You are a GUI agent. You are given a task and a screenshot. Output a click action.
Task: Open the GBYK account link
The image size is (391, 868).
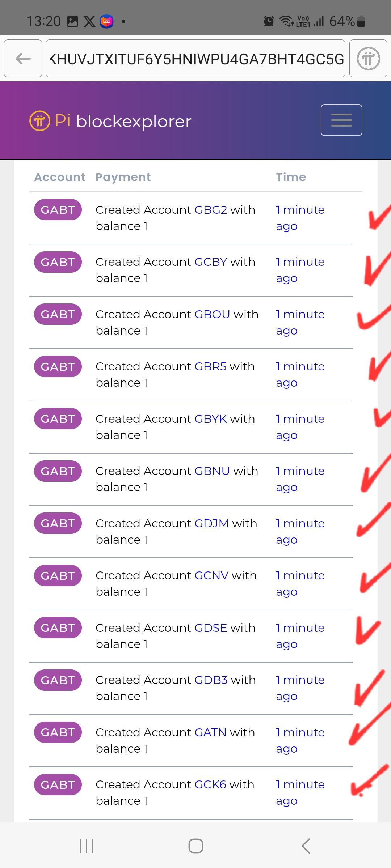coord(211,419)
